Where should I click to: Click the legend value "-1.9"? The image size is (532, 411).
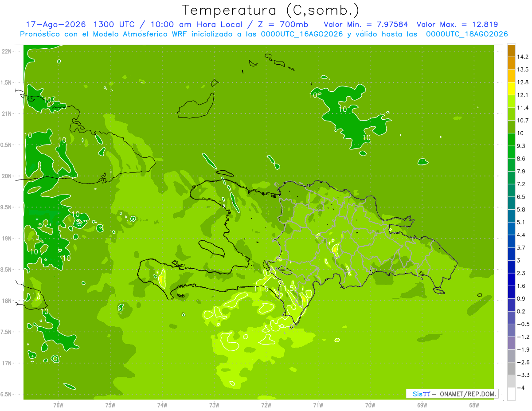(x=523, y=349)
